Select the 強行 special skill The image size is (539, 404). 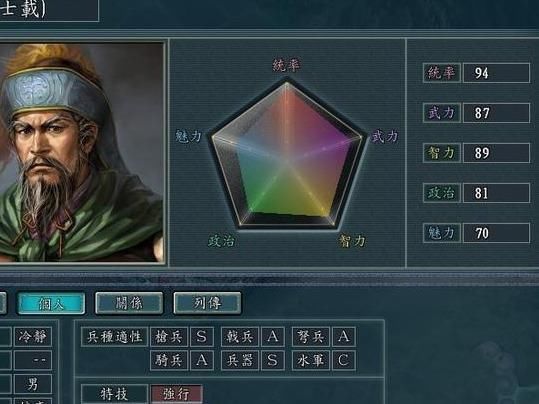(176, 394)
